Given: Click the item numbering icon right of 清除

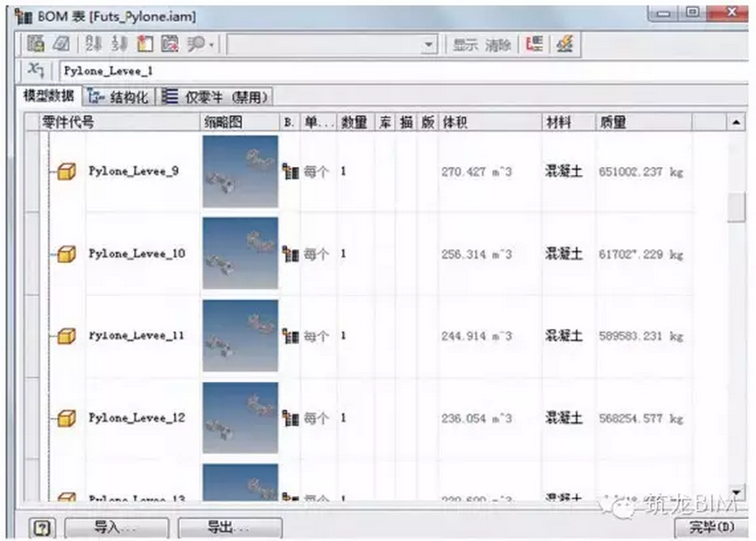Looking at the screenshot, I should [535, 44].
